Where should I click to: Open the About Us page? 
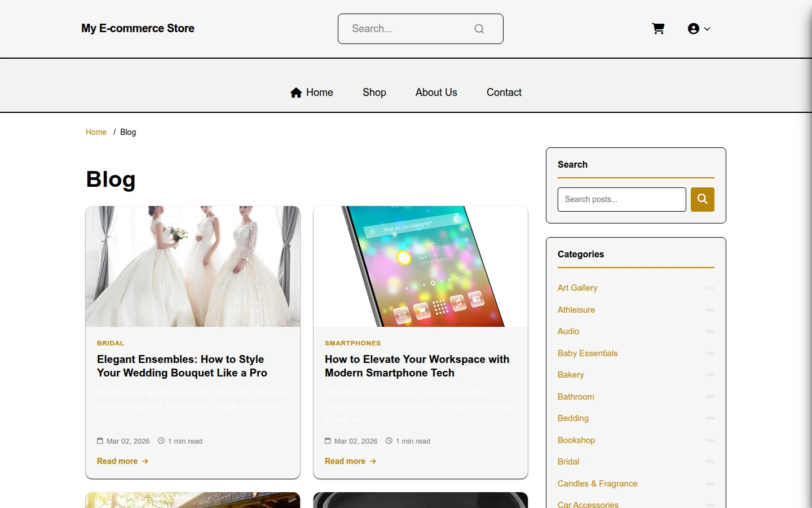pyautogui.click(x=436, y=93)
